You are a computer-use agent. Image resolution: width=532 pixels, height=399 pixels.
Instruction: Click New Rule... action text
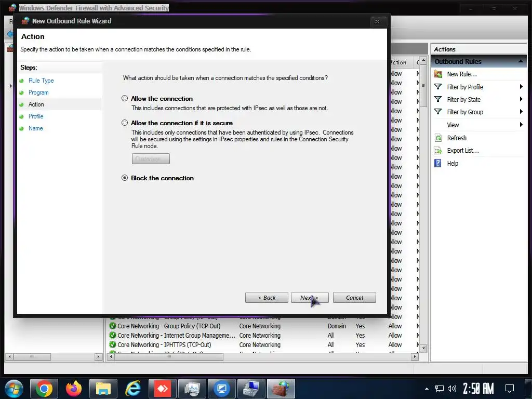coord(462,74)
